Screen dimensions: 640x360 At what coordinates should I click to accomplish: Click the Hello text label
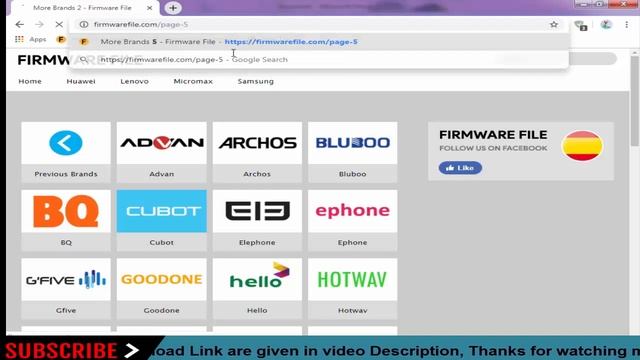257,311
